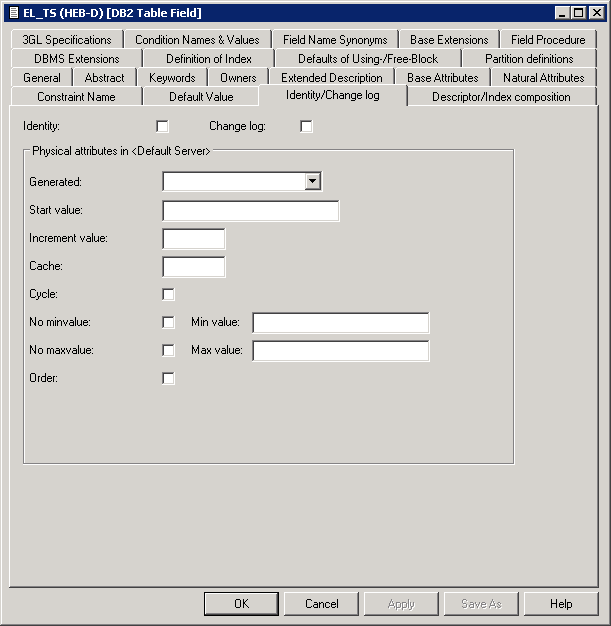The width and height of the screenshot is (611, 626).
Task: Select the Field Procedure tab
Action: pyautogui.click(x=547, y=40)
